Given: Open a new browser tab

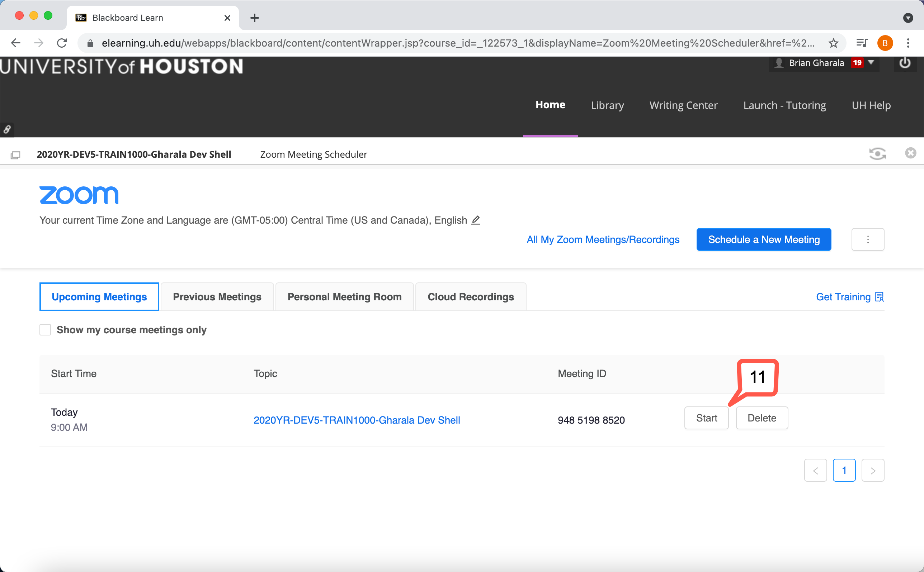Looking at the screenshot, I should pos(255,18).
